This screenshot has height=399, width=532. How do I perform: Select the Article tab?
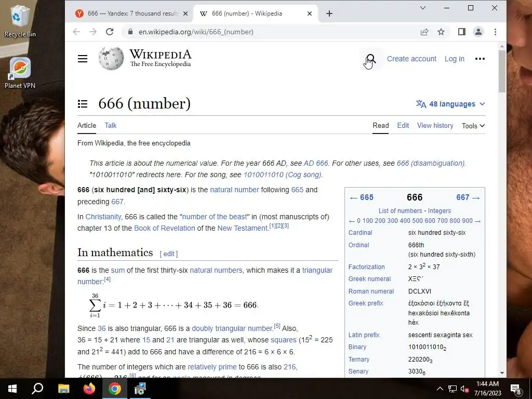pos(87,126)
